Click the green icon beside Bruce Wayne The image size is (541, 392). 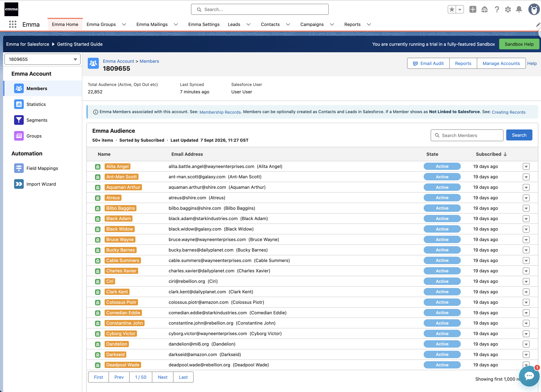tap(98, 240)
